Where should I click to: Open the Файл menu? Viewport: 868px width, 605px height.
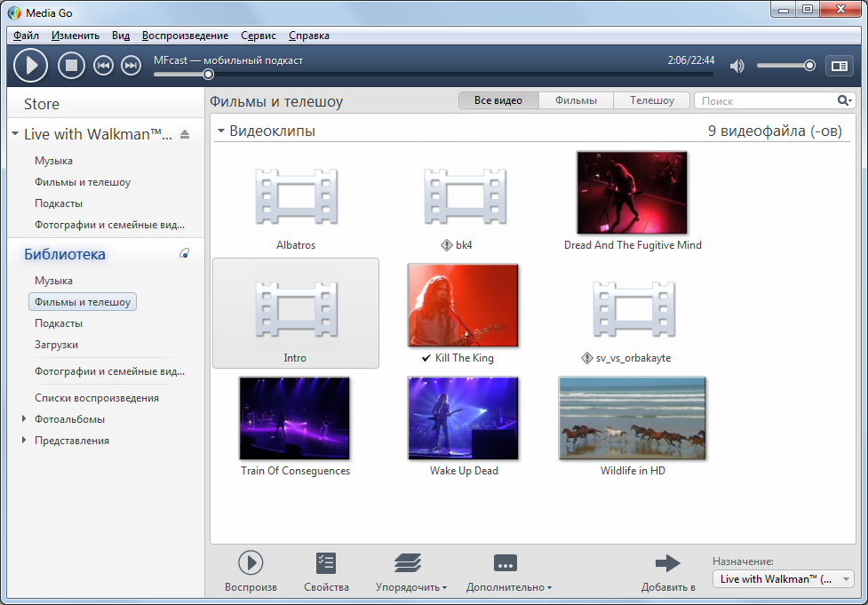[26, 36]
